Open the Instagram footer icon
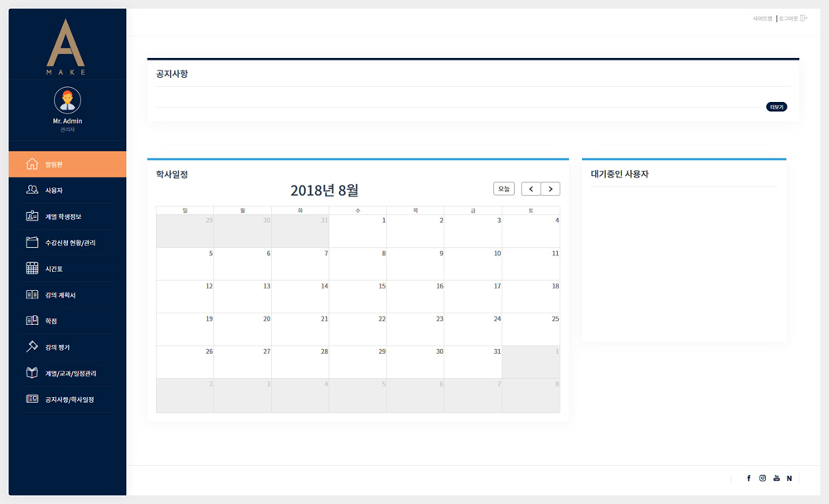This screenshot has width=829, height=504. (763, 478)
